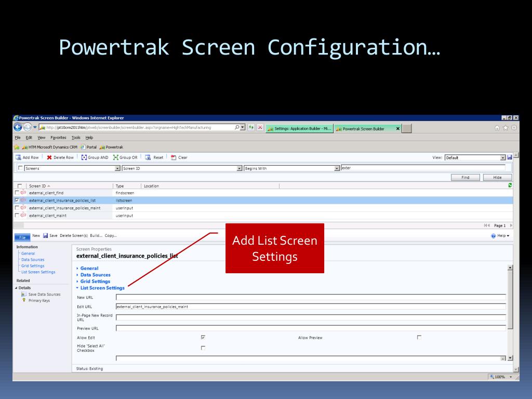The image size is (532, 399).
Task: Open the Screen ID field dropdown
Action: (239, 168)
